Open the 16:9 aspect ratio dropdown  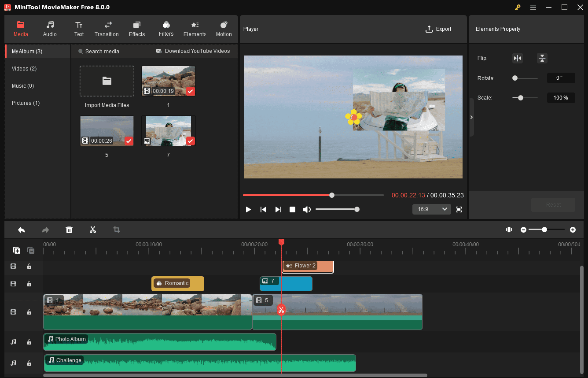[x=431, y=209]
